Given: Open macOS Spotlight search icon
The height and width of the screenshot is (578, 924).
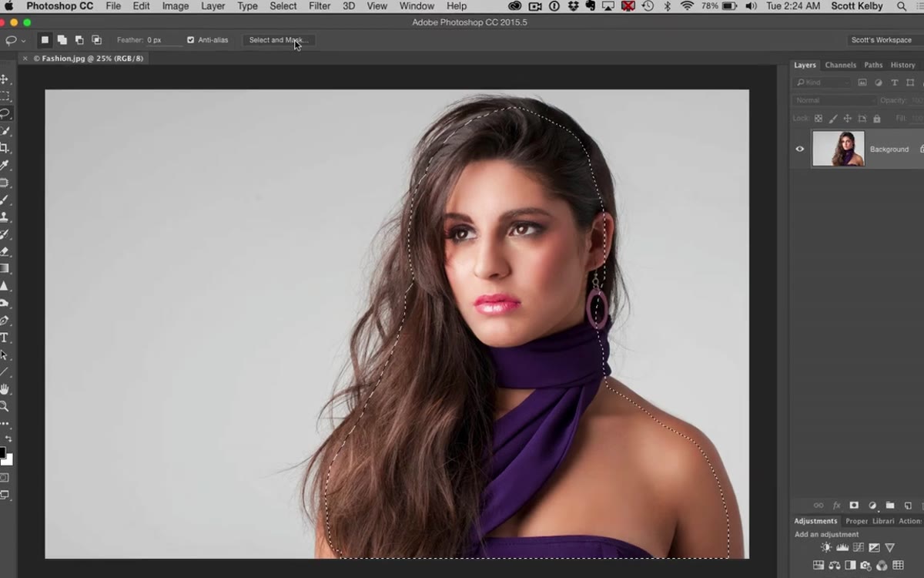Looking at the screenshot, I should point(901,6).
